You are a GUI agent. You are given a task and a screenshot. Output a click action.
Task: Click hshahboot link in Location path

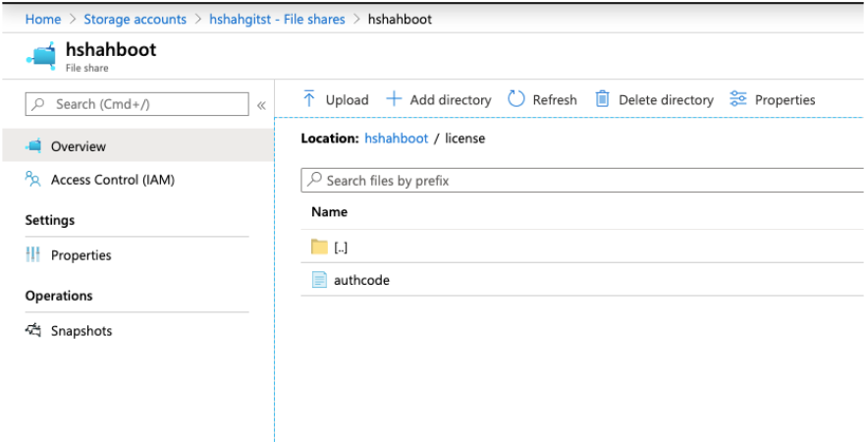(396, 138)
